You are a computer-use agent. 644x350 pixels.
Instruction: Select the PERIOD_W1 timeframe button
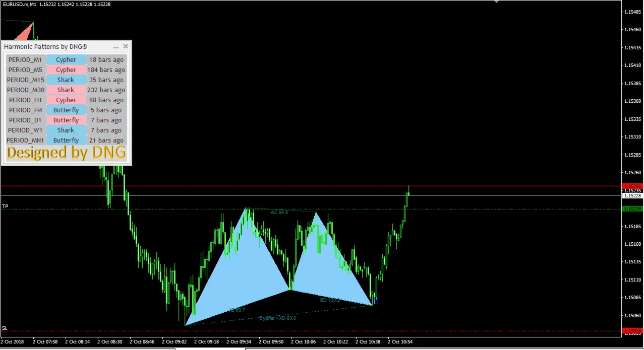click(x=26, y=130)
